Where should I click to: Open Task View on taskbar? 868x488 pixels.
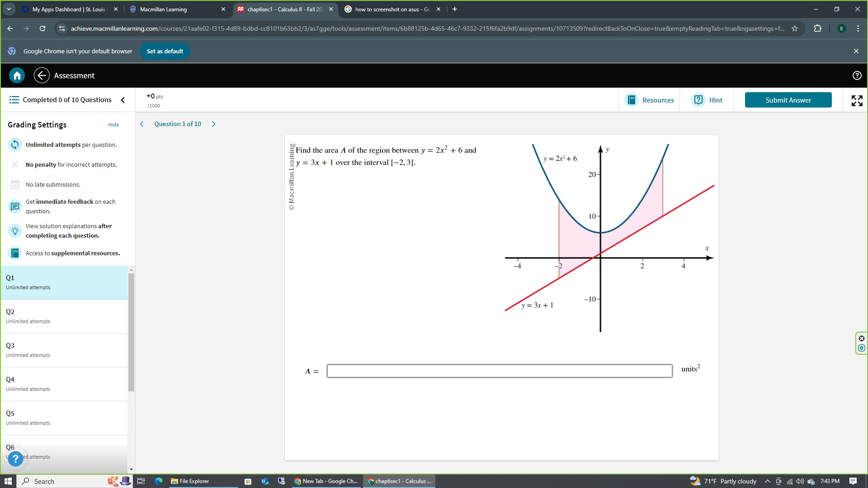[x=141, y=481]
